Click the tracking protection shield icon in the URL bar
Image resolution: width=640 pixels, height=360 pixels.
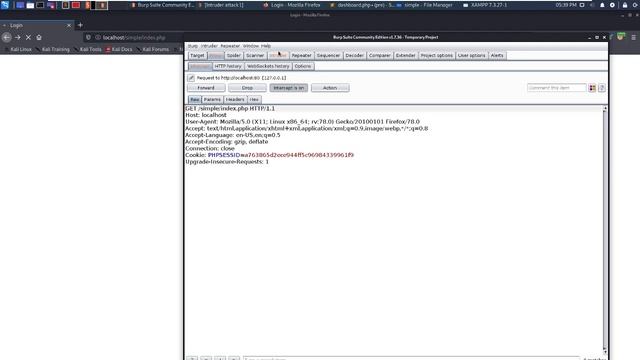point(88,37)
